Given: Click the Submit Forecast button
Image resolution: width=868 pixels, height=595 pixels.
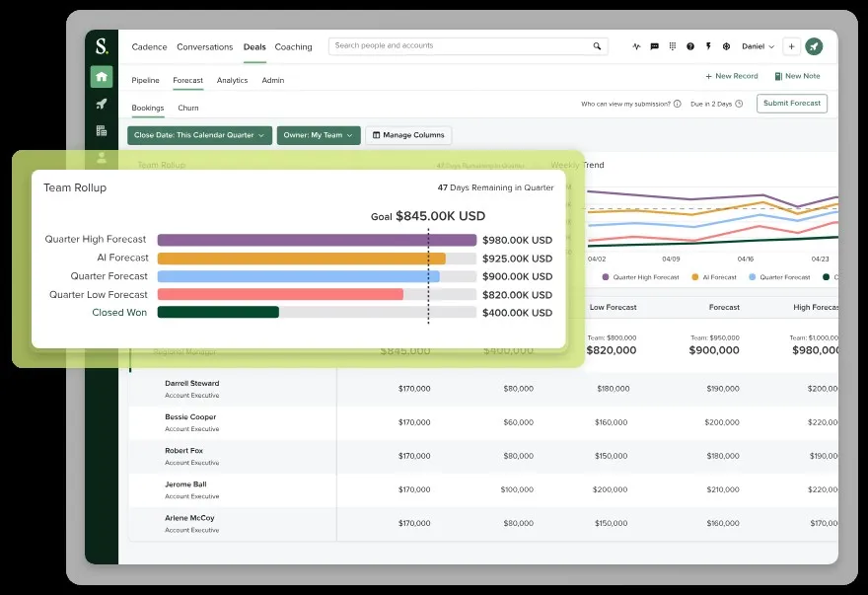Looking at the screenshot, I should click(x=792, y=104).
